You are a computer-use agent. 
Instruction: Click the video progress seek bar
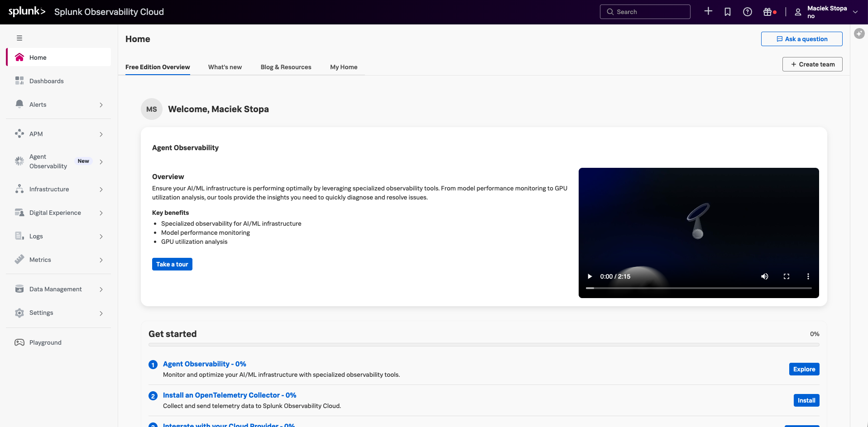tap(699, 288)
